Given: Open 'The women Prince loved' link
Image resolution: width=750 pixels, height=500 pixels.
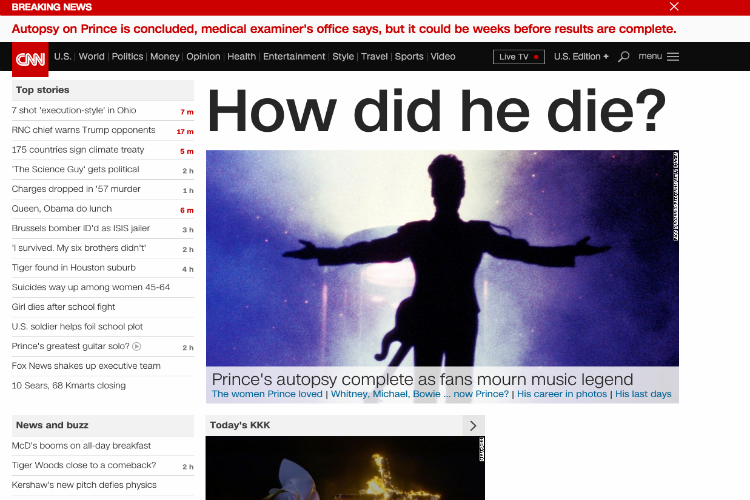Looking at the screenshot, I should click(x=267, y=394).
